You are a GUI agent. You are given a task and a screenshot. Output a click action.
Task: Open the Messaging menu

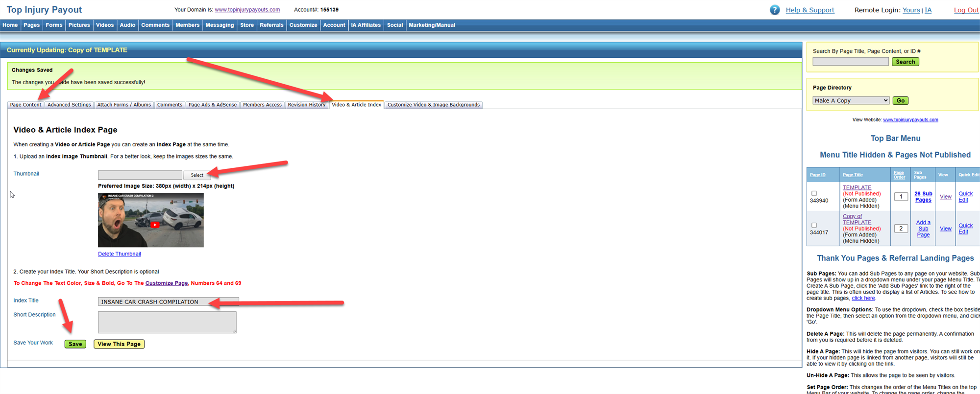[220, 25]
